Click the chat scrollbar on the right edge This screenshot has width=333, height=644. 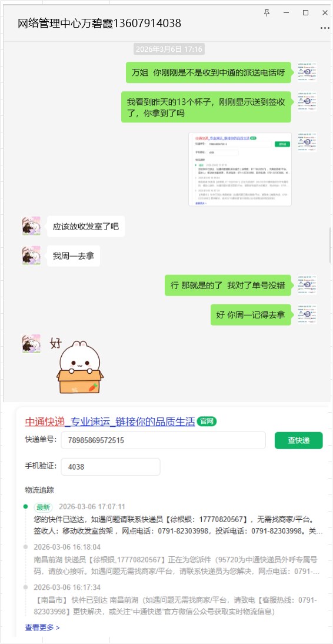pos(331,245)
